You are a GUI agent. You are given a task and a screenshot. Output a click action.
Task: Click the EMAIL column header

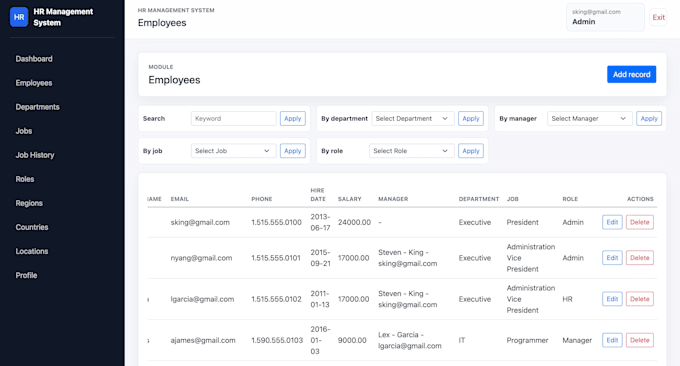[180, 199]
